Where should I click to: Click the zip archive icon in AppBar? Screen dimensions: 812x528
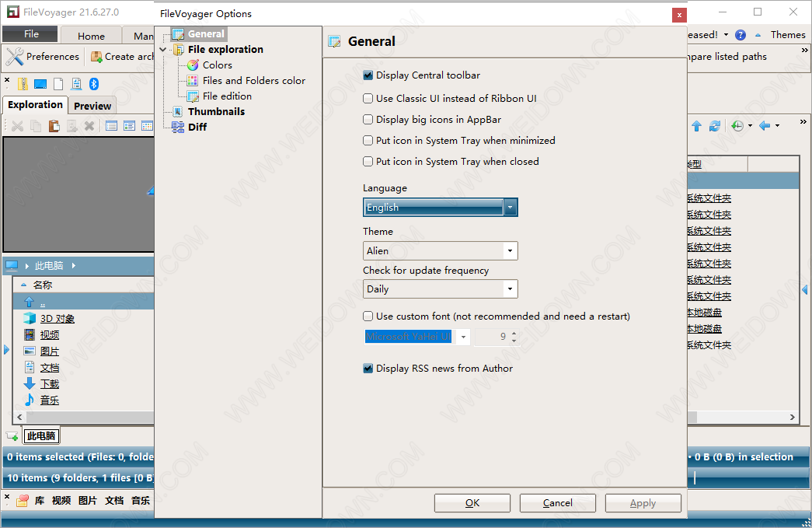point(23,84)
